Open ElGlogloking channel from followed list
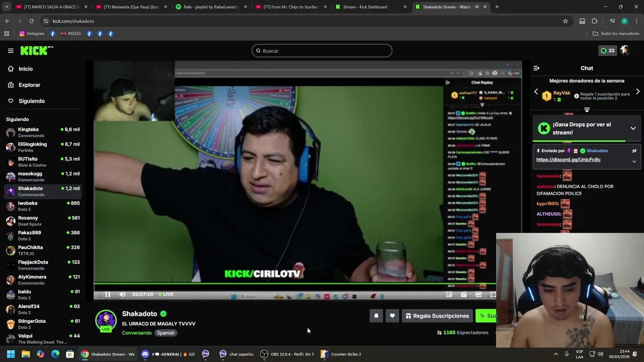The width and height of the screenshot is (644, 362). pos(43,147)
